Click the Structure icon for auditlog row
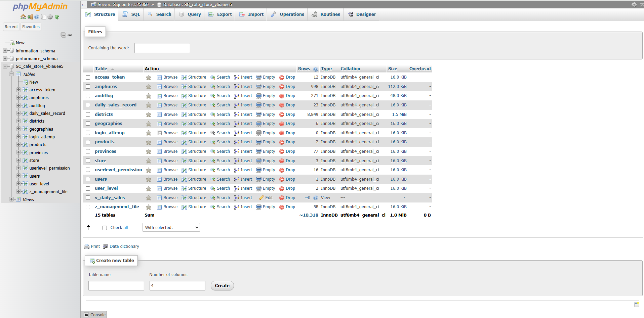Viewport: 644px width, 318px height. tap(184, 96)
